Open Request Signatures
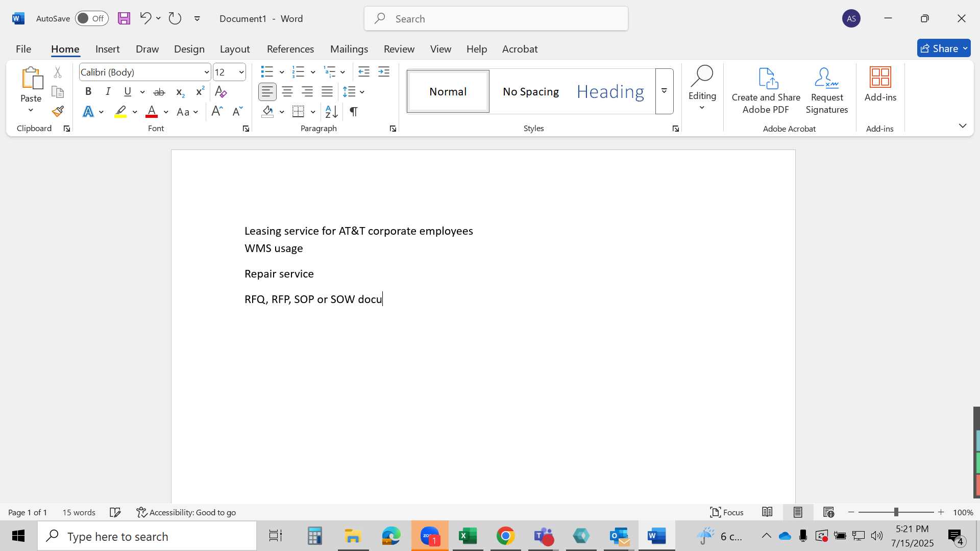Screen dimensions: 980x551 coord(827,91)
